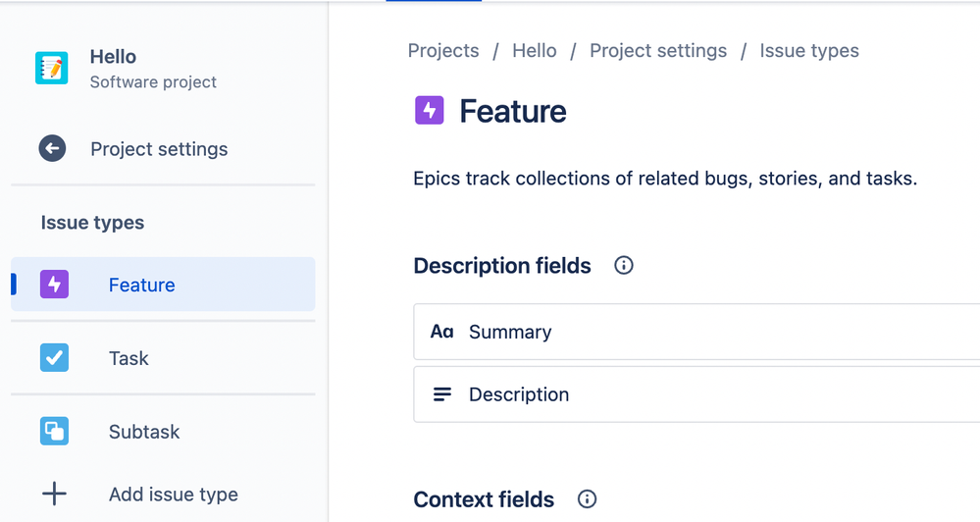This screenshot has height=522, width=980.
Task: Click the paragraph lines icon in Description field
Action: pos(442,394)
